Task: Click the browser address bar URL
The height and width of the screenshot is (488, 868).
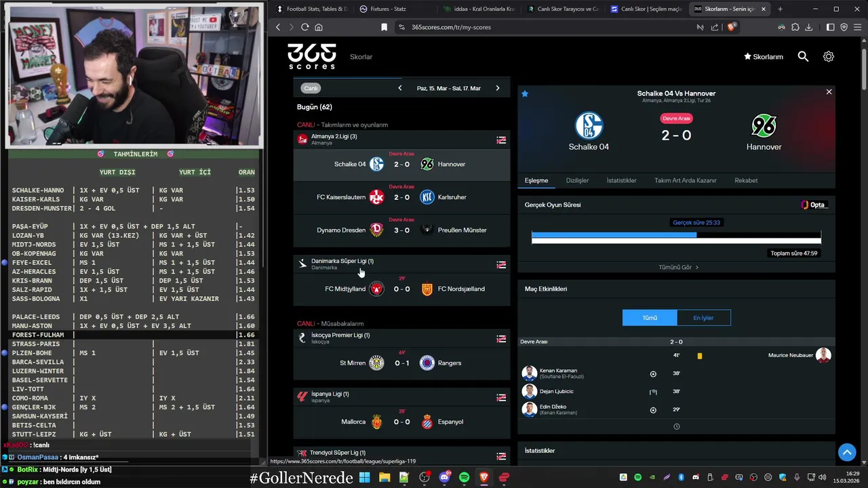Action: 451,27
